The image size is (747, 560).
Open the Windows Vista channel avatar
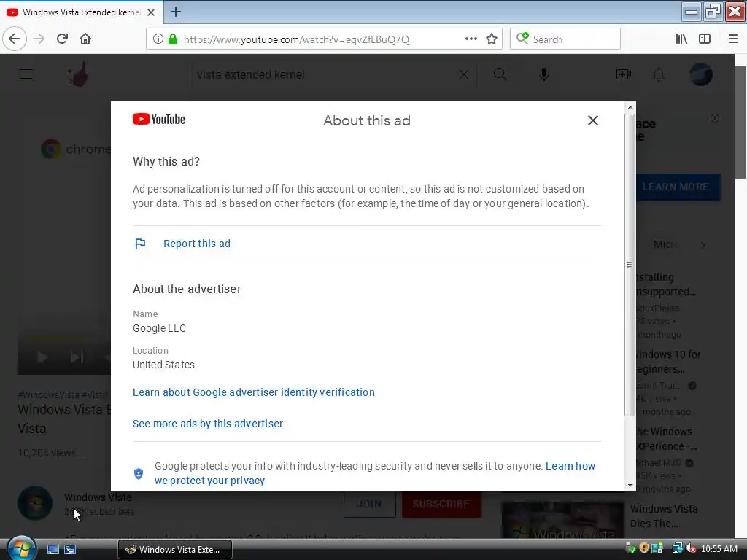coord(35,503)
